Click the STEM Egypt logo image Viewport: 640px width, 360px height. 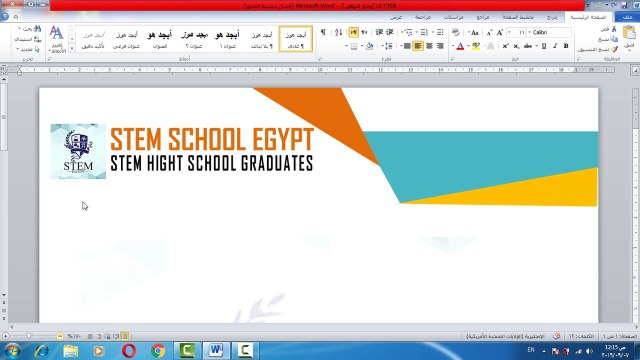pos(78,151)
